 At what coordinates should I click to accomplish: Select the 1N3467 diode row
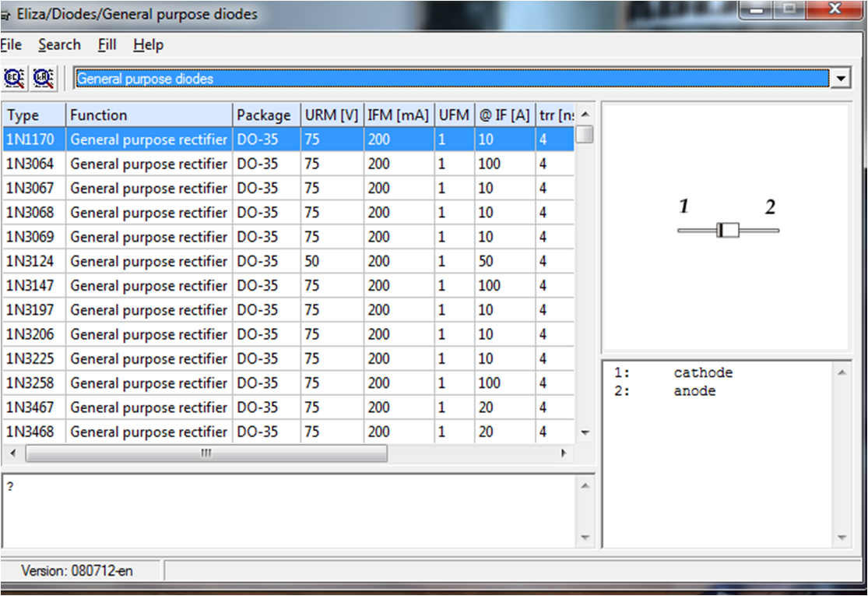click(288, 407)
